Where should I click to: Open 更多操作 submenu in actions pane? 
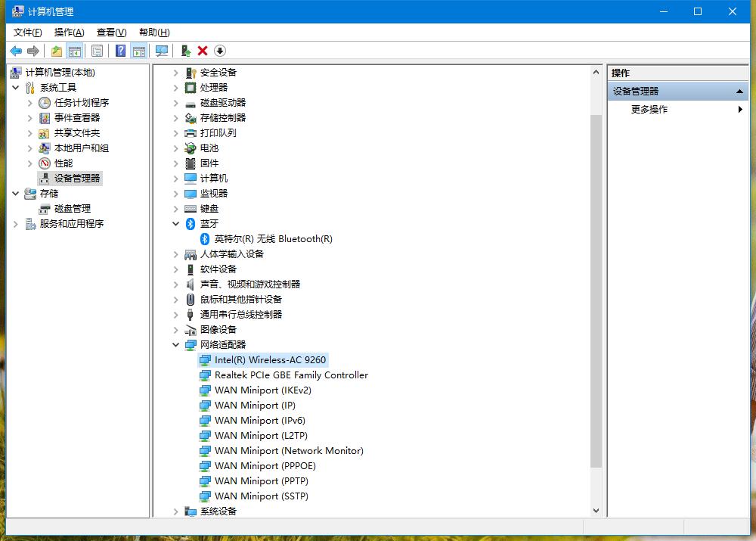(x=678, y=110)
